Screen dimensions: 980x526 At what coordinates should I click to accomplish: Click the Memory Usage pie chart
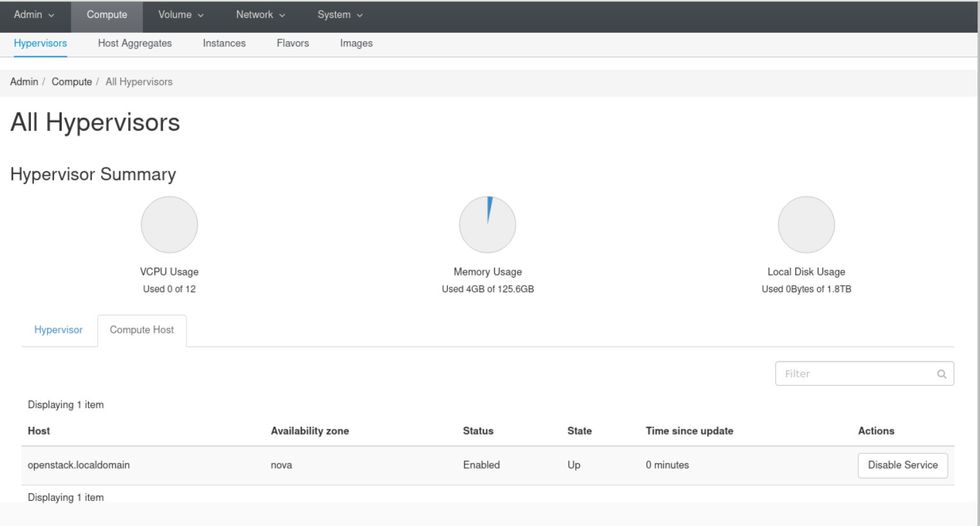[x=487, y=224]
